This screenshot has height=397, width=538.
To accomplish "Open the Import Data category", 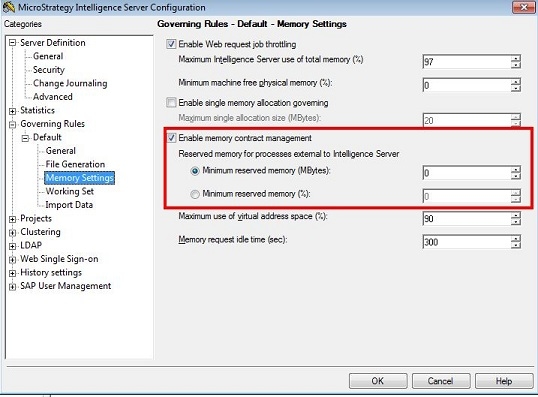I will point(69,205).
